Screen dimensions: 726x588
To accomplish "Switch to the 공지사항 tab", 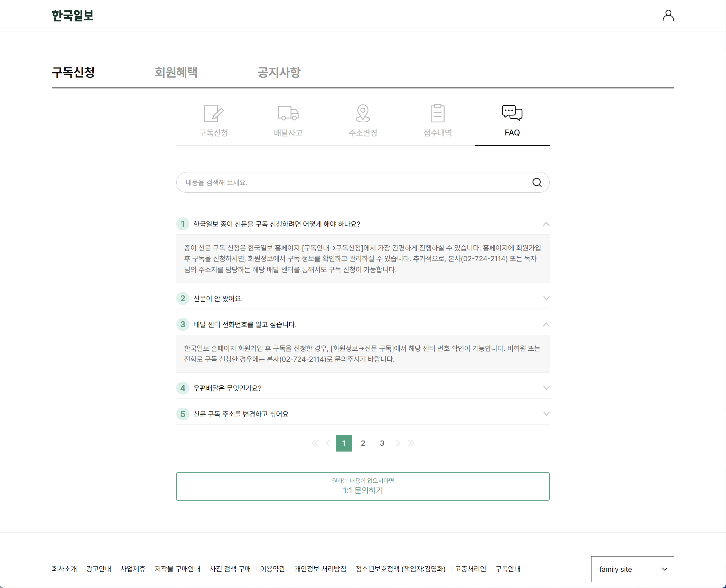I will click(x=279, y=72).
